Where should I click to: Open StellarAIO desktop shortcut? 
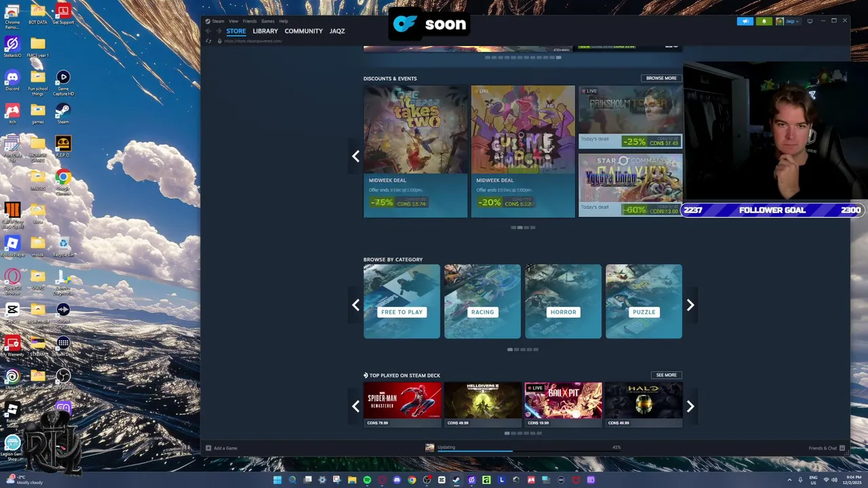click(12, 47)
